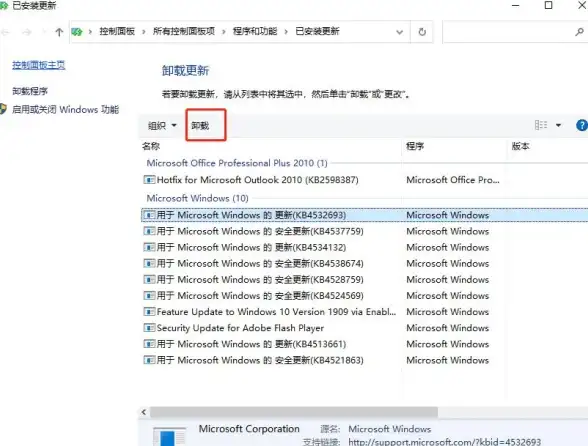Click the Forward navigation arrow
588x446 pixels.
tap(27, 32)
